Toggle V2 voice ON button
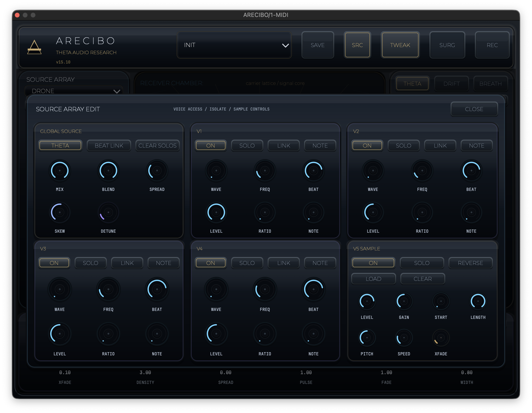The height and width of the screenshot is (413, 532). (367, 146)
